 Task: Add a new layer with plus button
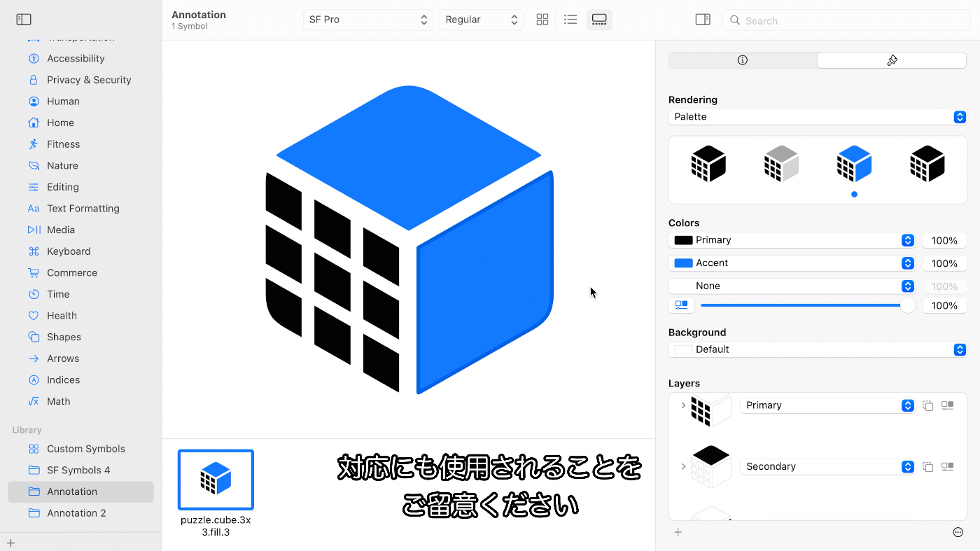[x=678, y=532]
